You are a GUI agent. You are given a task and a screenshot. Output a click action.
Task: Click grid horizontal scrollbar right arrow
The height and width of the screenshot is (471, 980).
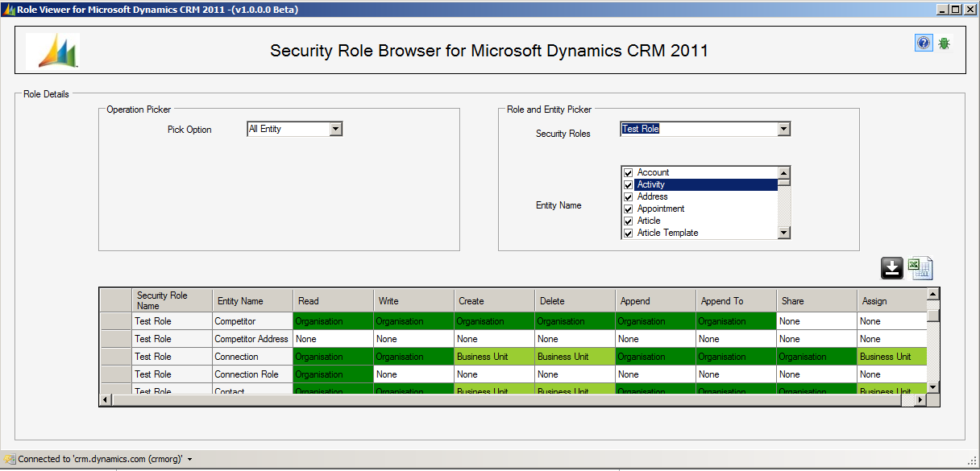coord(920,399)
